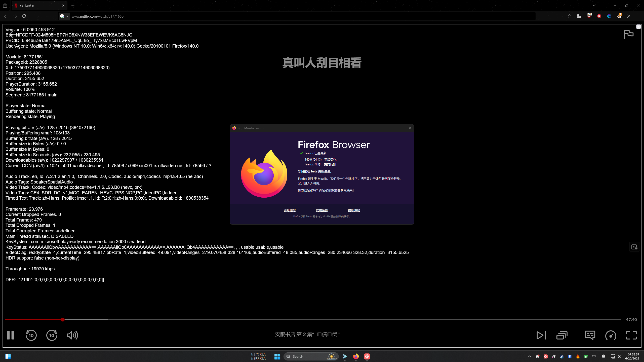Click the 向我们捐款 link

(x=327, y=191)
